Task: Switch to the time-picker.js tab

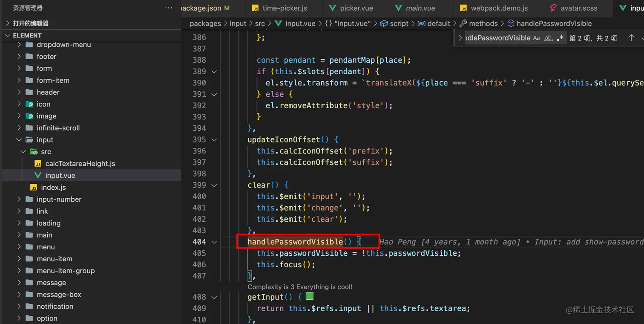Action: (284, 8)
